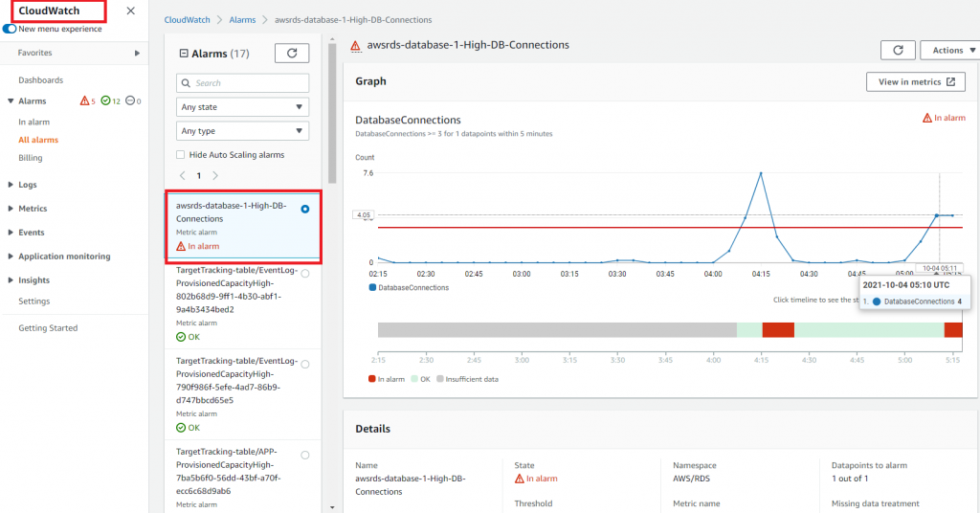Click alarm title warning icon
The height and width of the screenshot is (513, 980).
pos(356,46)
